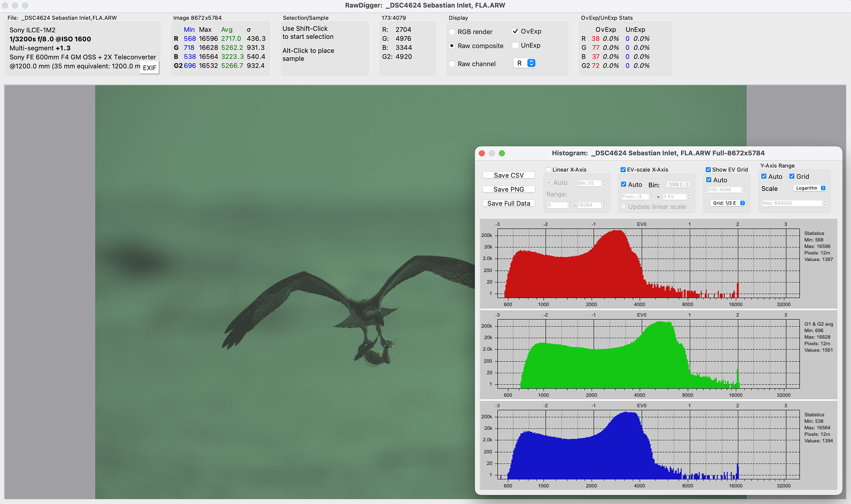Toggle the EV-scale X-Axis checkbox
851x504 pixels.
tap(623, 169)
